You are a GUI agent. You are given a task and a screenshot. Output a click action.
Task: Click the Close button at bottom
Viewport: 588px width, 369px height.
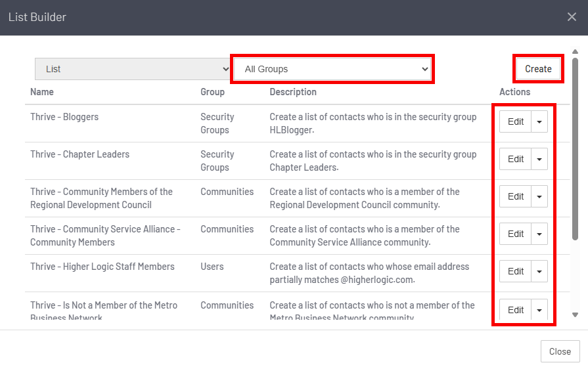point(560,351)
